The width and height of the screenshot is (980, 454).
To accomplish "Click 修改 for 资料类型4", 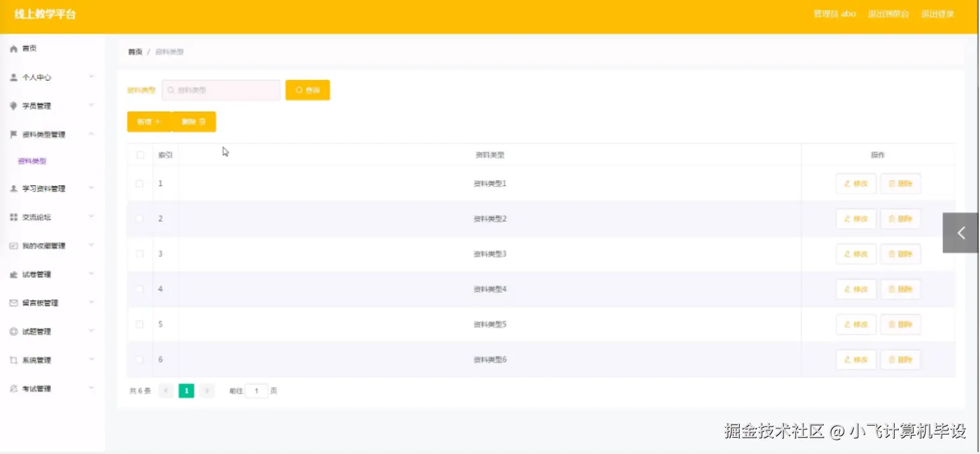I will (x=856, y=289).
